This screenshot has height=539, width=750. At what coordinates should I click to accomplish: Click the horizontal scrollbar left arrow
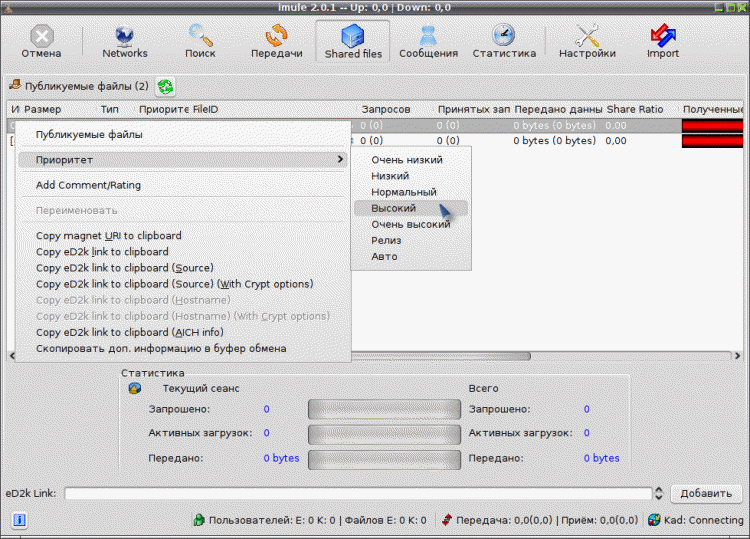[12, 356]
